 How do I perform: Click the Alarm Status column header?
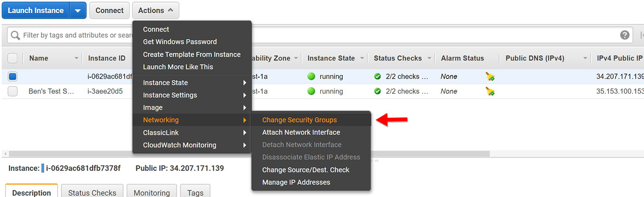[x=462, y=58]
